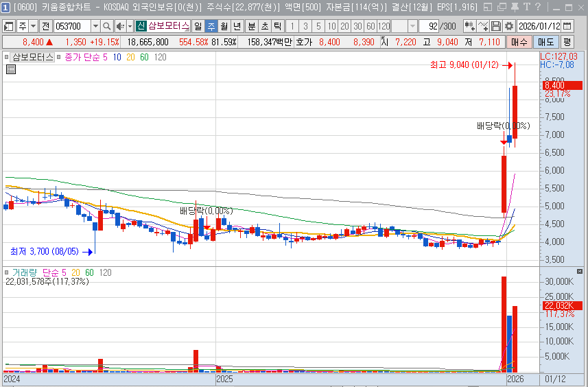Click the add indicator line icon

click(x=483, y=26)
